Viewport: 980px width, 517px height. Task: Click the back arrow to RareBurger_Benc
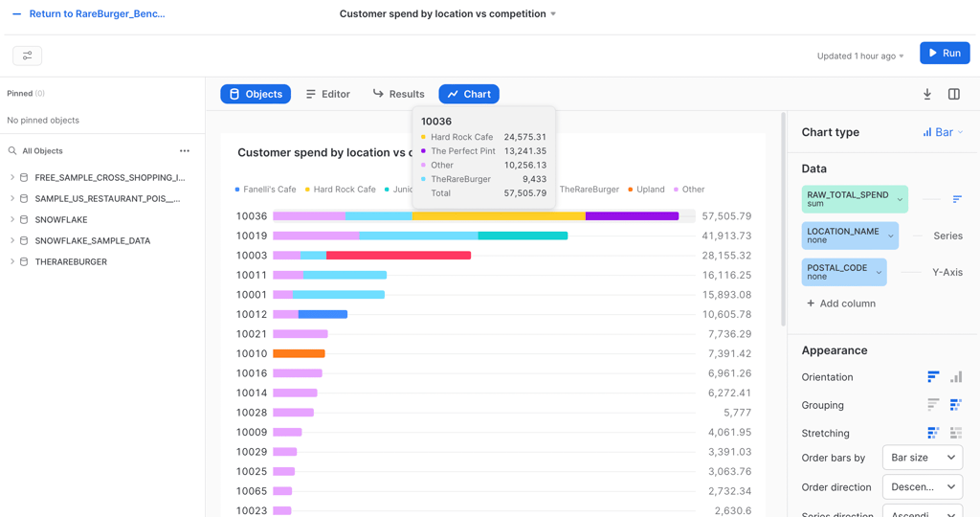click(16, 14)
